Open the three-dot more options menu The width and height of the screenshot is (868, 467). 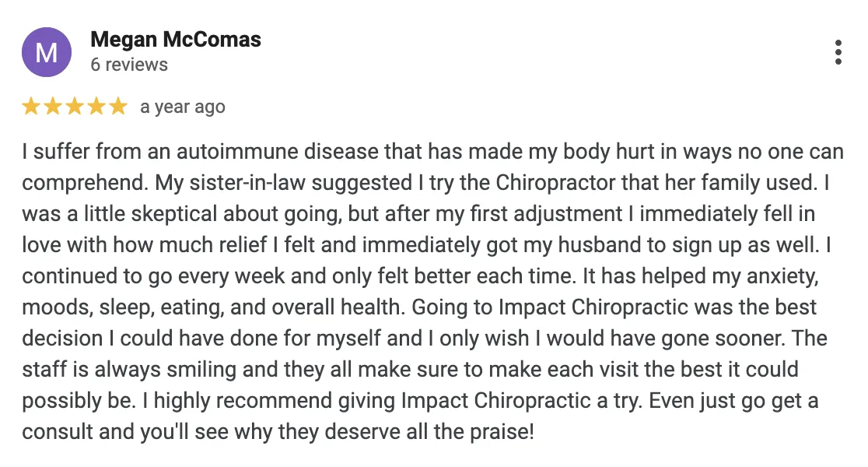coord(838,52)
